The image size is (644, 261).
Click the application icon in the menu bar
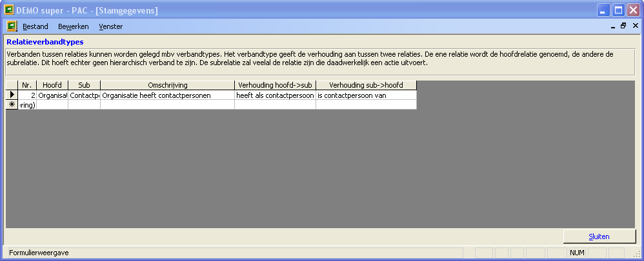pyautogui.click(x=12, y=26)
